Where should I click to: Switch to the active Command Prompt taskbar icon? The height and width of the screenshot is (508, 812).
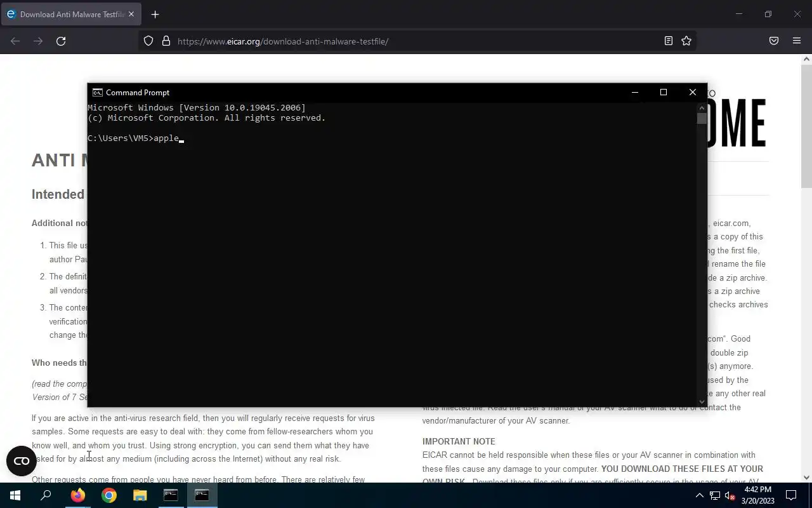(x=202, y=495)
